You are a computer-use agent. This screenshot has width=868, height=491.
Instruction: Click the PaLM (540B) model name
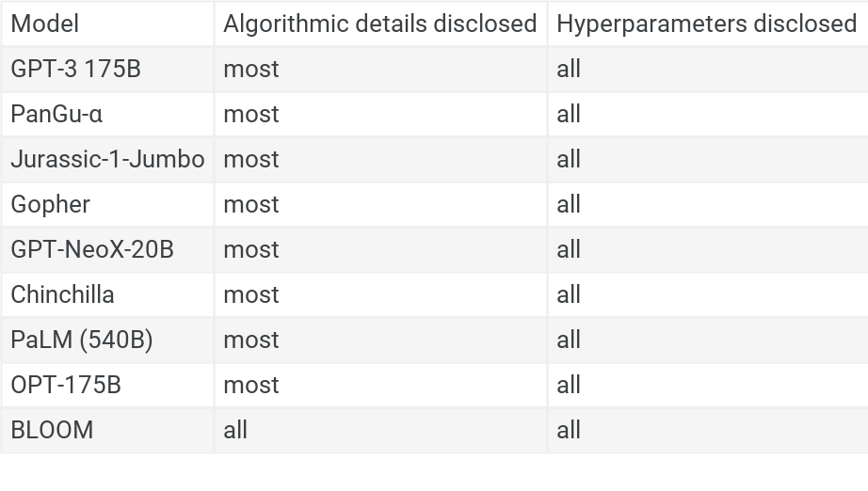click(82, 340)
